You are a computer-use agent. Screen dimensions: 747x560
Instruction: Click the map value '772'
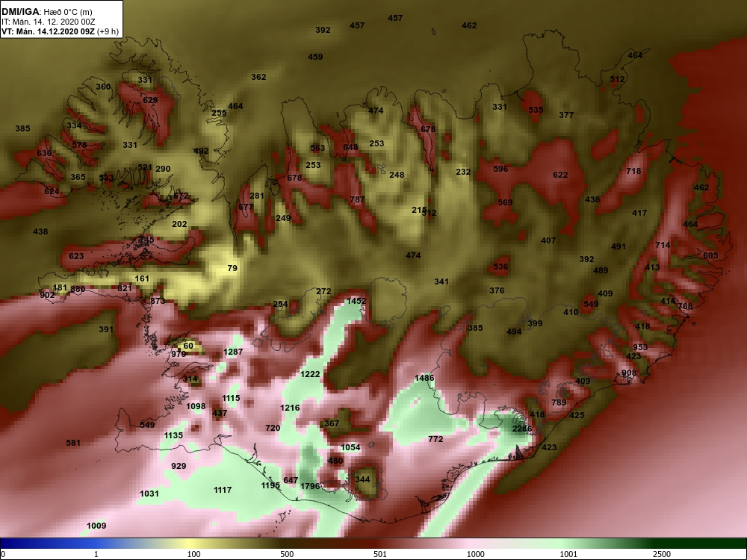(436, 439)
